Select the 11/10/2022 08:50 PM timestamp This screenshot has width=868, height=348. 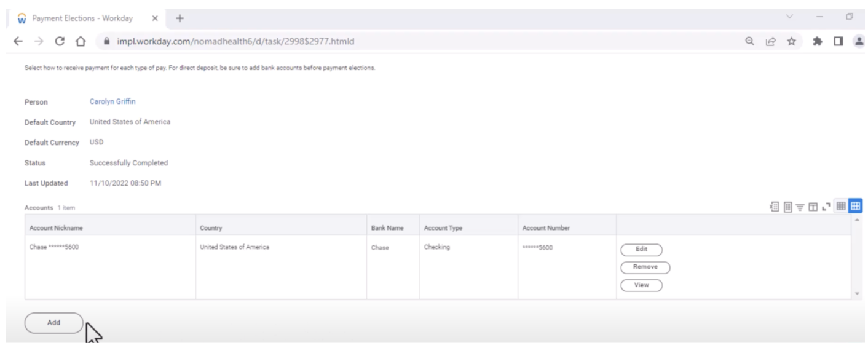point(125,183)
